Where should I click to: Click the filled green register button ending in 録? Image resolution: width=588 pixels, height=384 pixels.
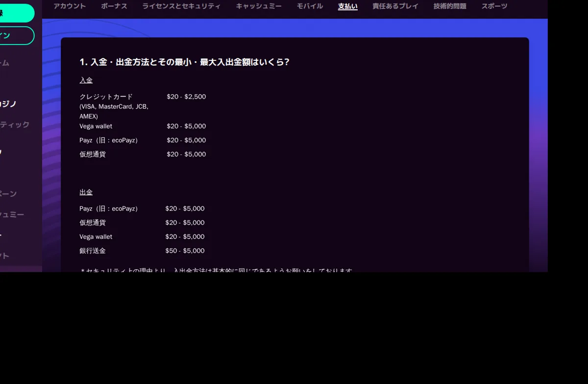17,13
